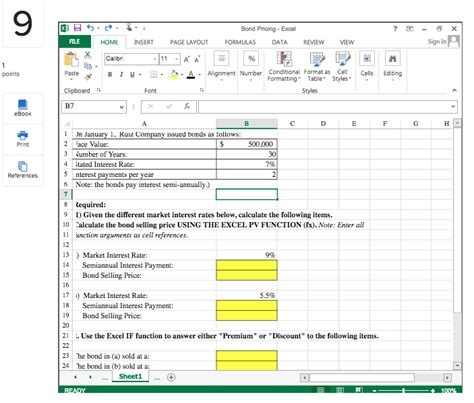Click the Format Painter brush icon
Viewport: 474px width, 403px height.
click(x=88, y=77)
